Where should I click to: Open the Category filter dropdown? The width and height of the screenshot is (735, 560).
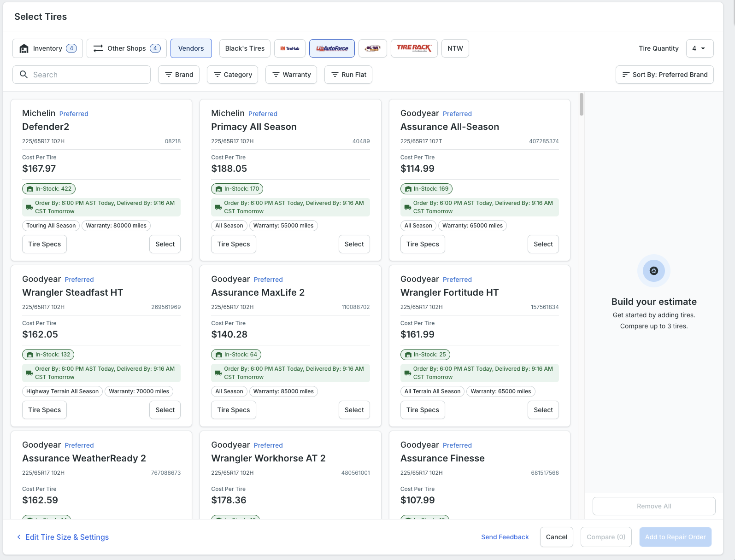pos(233,75)
